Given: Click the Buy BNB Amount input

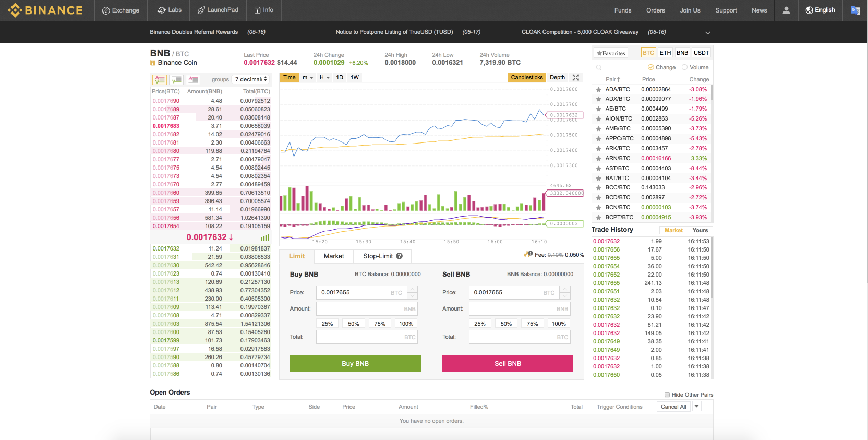Looking at the screenshot, I should [367, 309].
